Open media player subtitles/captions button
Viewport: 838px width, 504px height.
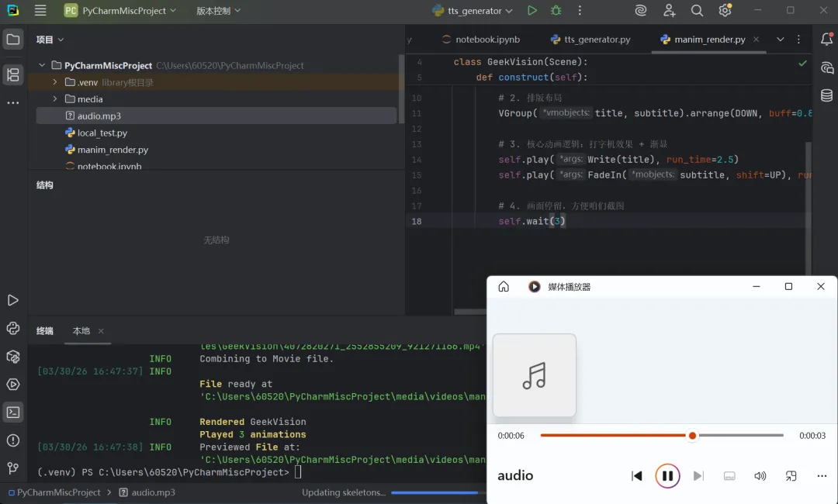point(729,476)
